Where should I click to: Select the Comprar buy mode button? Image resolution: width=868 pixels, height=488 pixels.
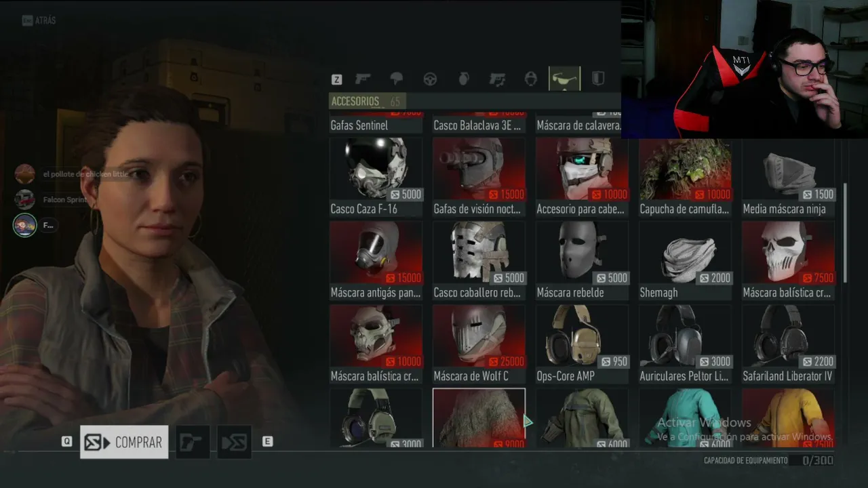coord(124,442)
